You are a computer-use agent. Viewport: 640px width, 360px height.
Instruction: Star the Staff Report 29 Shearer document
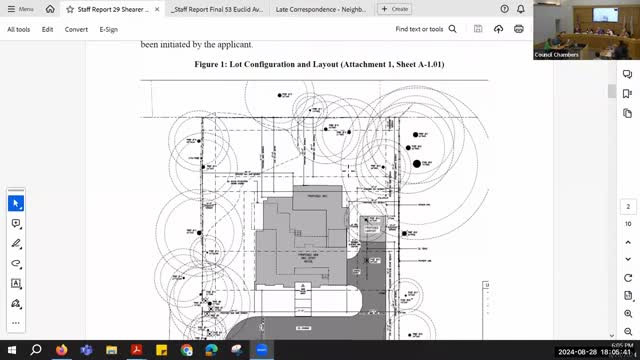70,9
